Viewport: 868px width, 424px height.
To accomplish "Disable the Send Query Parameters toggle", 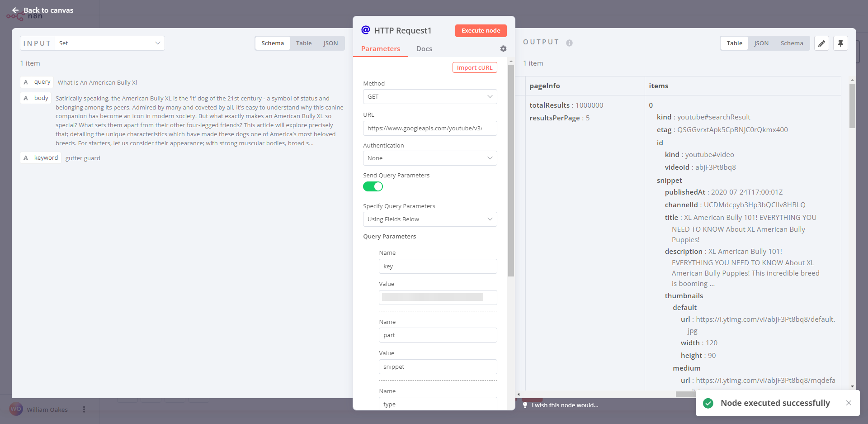I will click(373, 186).
